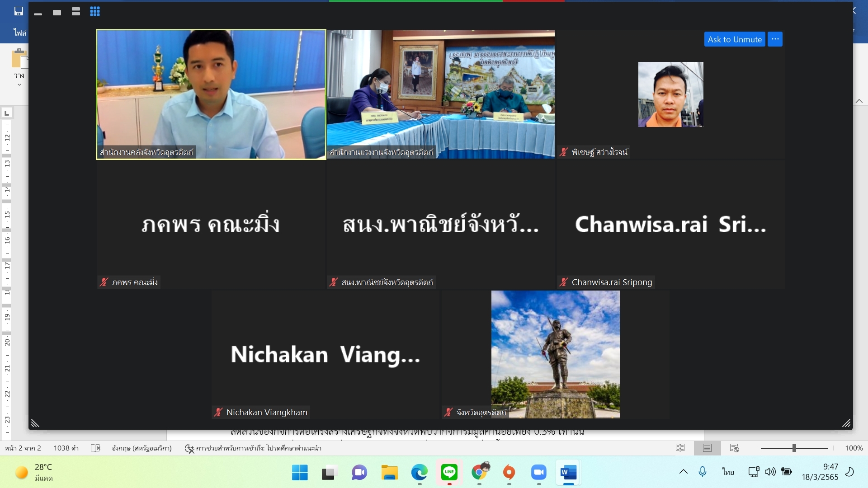Click accessibility checker status icon
Viewport: 868px width, 488px height.
coord(189,448)
